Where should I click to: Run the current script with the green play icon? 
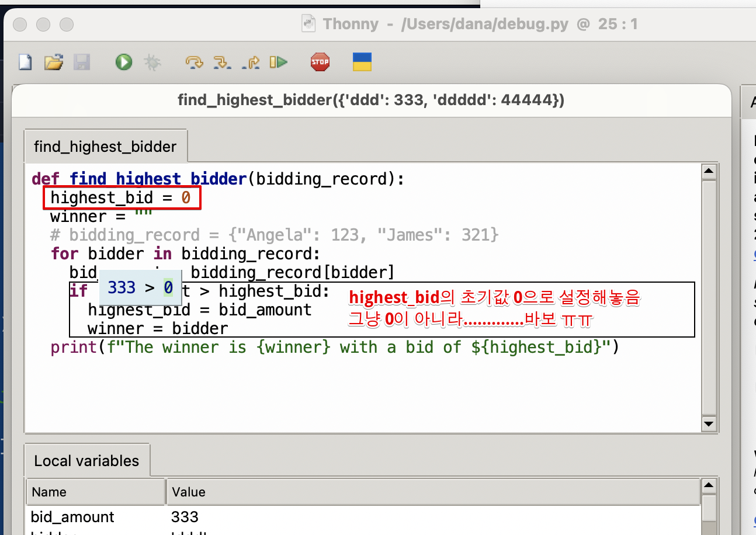pos(124,62)
